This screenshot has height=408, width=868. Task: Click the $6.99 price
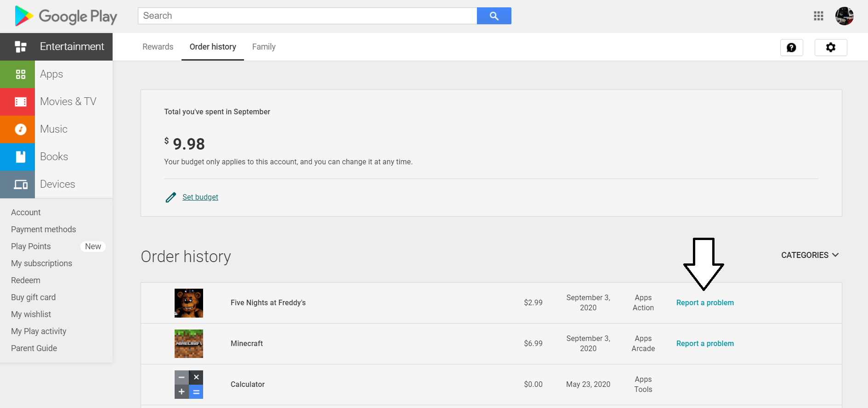(x=533, y=344)
